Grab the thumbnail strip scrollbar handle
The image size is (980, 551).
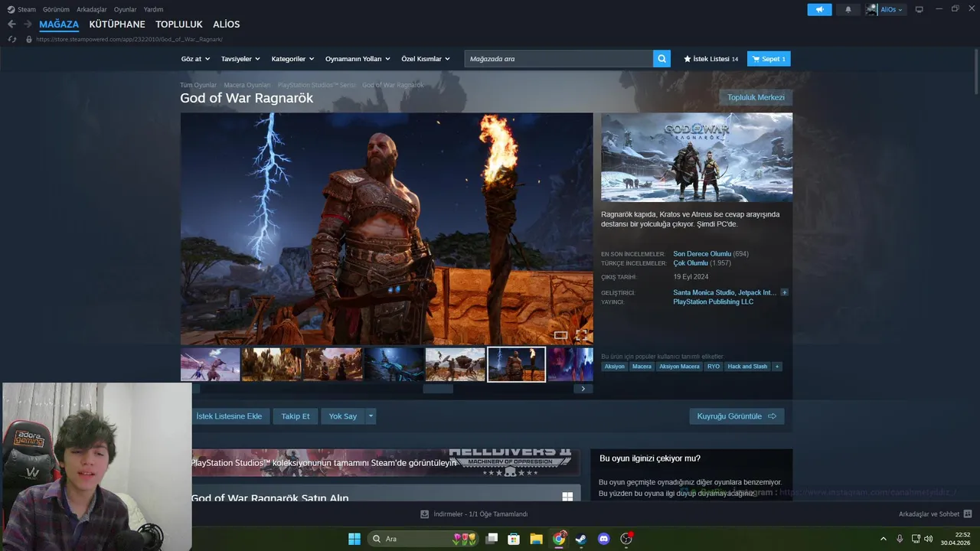[438, 389]
